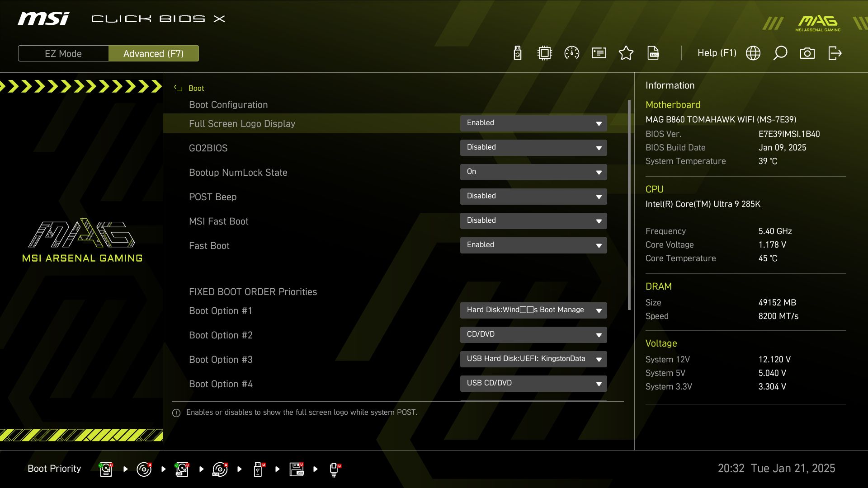
Task: Open the Boot Option #1 dropdown
Action: [x=533, y=310]
